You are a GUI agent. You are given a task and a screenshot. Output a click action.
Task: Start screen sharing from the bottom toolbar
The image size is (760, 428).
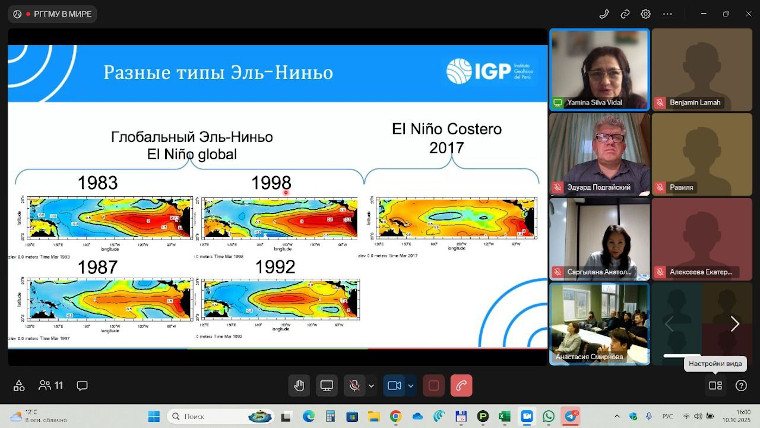pyautogui.click(x=326, y=385)
